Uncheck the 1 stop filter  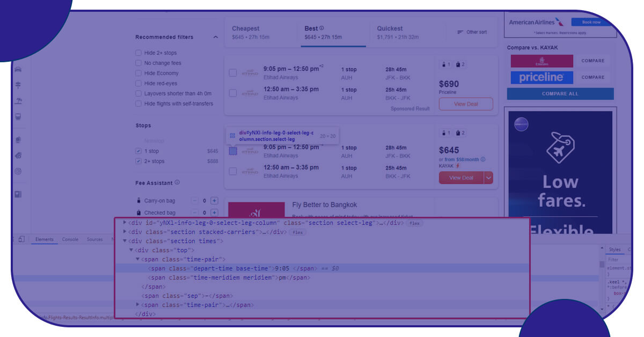point(138,151)
